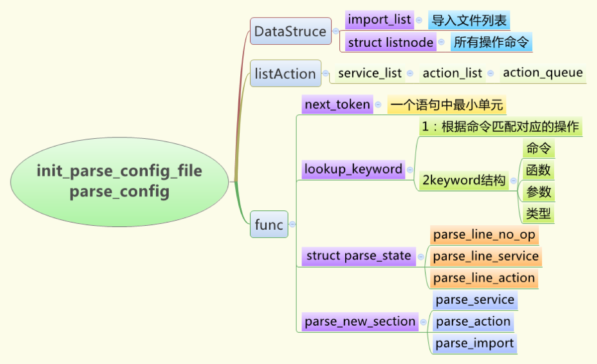The height and width of the screenshot is (364, 597).
Task: Select the lookup_keyword subtopic
Action: tap(353, 170)
